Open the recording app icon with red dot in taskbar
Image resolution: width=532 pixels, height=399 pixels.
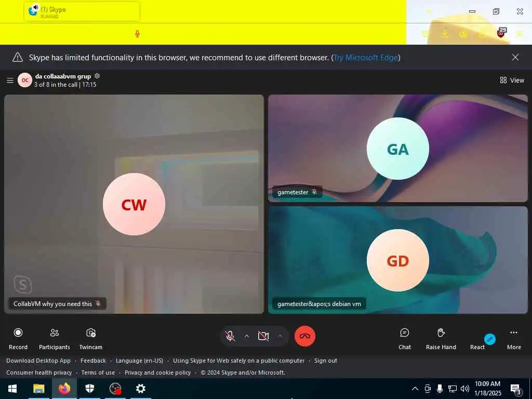tap(115, 389)
